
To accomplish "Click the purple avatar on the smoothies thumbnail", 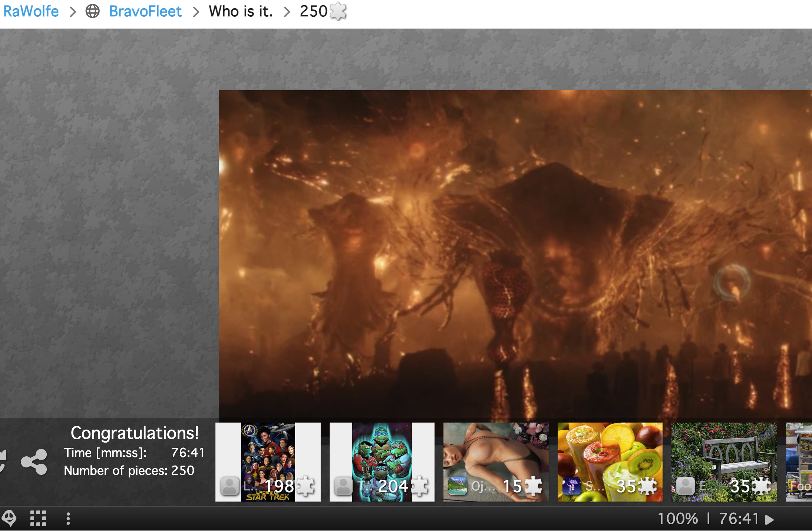I will click(x=571, y=486).
